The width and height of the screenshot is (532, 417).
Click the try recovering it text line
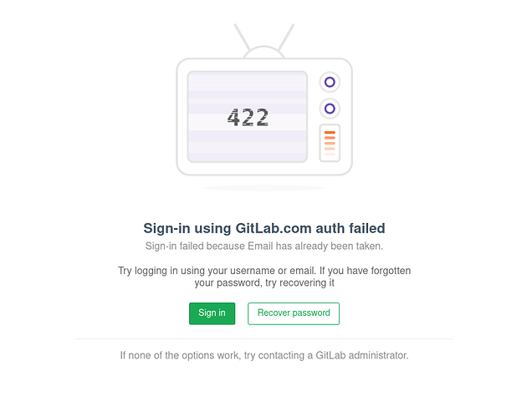[x=264, y=282]
